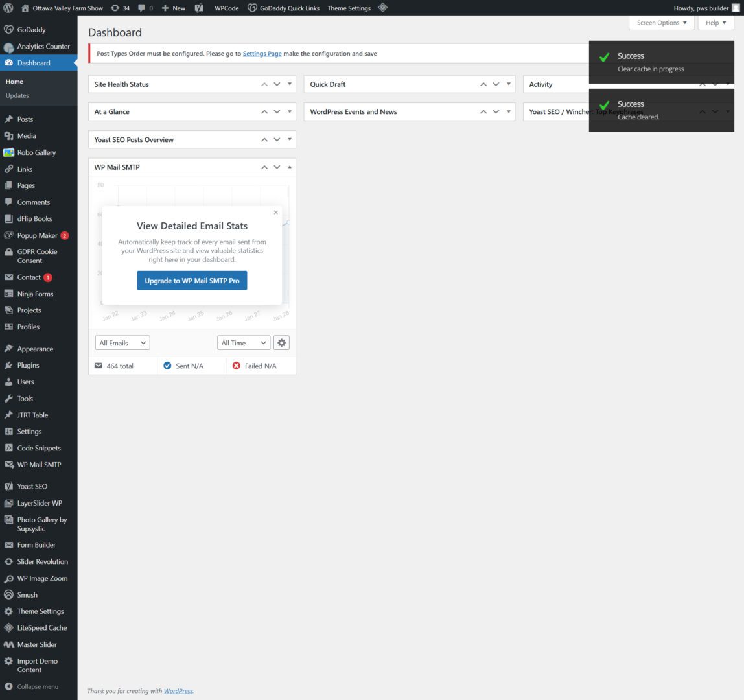Screen dimensions: 744x700
Task: Open the comments bubble icon in the admin bar
Action: click(x=145, y=8)
